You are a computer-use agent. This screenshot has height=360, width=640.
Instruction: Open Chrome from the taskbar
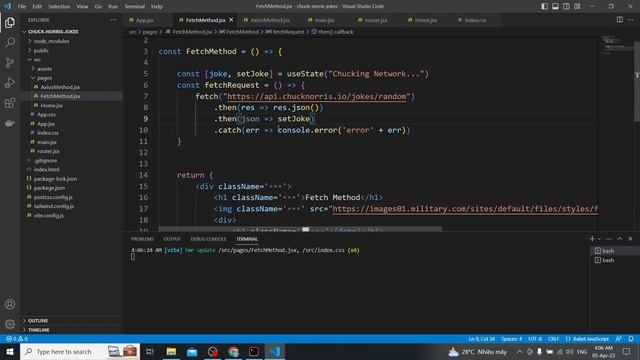point(233,351)
